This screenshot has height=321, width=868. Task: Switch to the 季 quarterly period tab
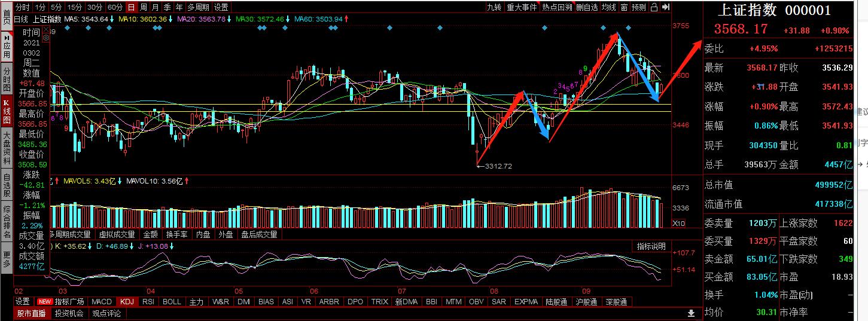point(167,7)
